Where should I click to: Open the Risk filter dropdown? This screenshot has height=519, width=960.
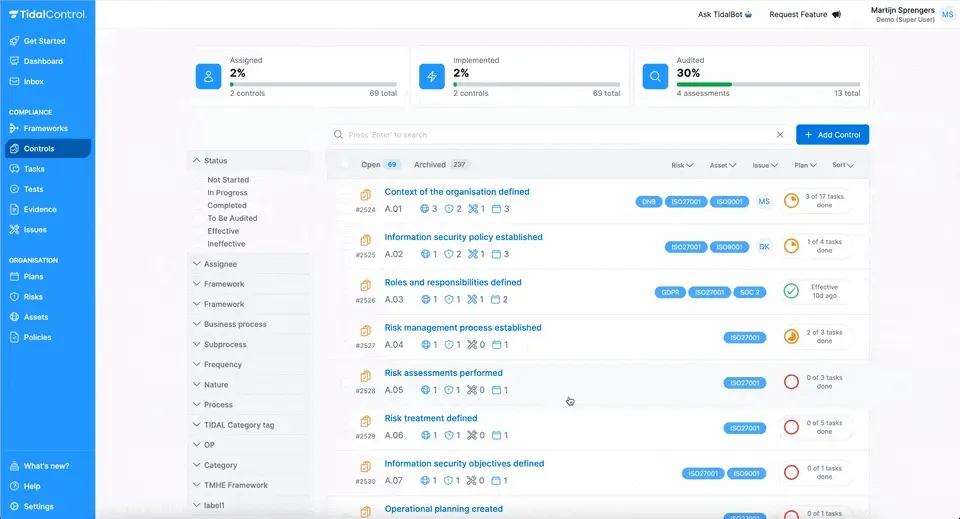click(682, 165)
